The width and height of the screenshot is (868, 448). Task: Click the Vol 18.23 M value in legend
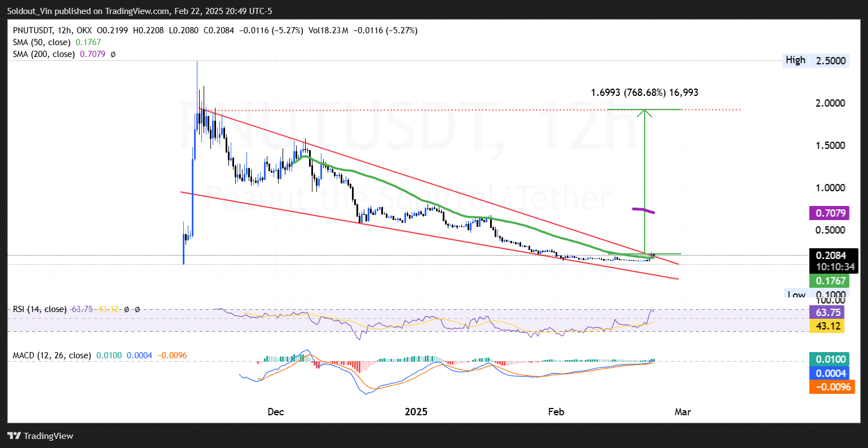pos(327,30)
